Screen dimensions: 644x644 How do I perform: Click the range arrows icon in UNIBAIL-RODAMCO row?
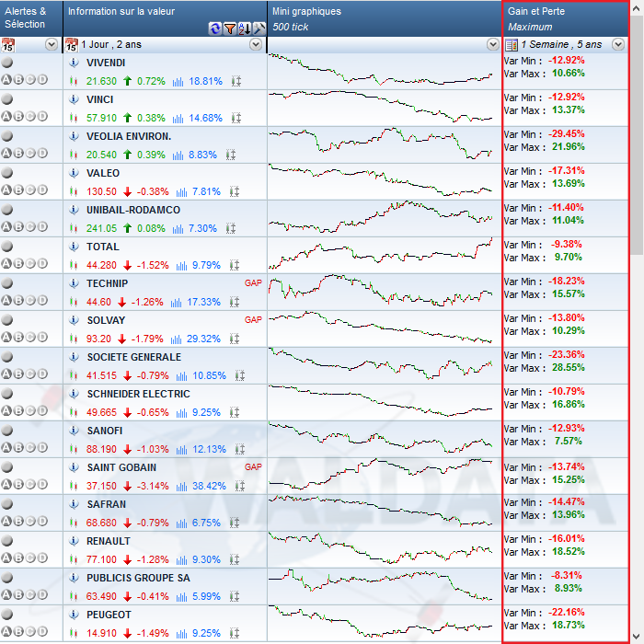[230, 228]
